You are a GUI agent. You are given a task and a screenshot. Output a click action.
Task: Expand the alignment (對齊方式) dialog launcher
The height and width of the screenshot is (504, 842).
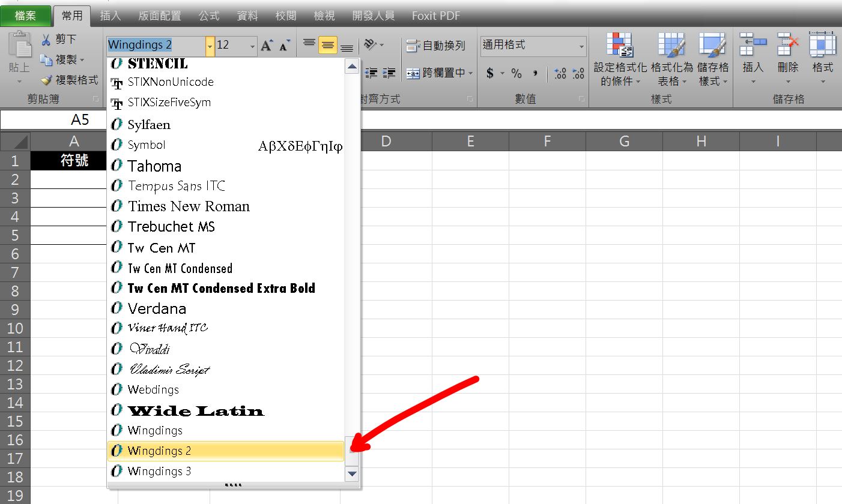click(470, 98)
